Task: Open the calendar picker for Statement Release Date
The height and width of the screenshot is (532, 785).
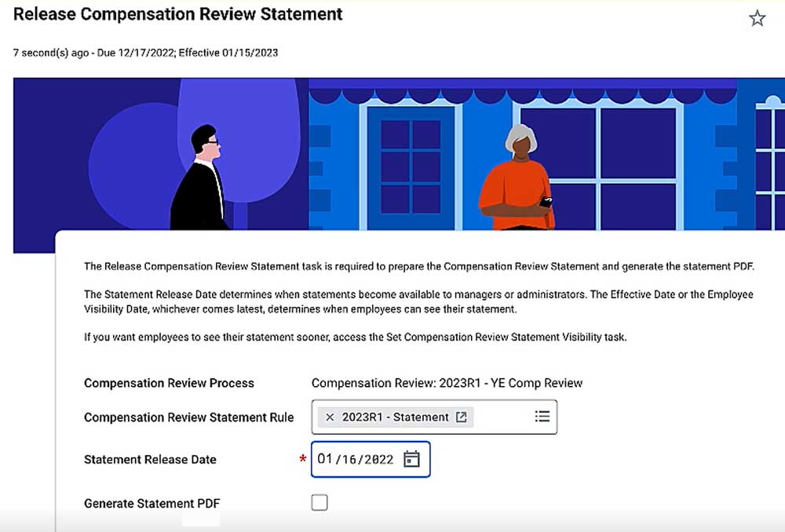Action: [x=411, y=459]
